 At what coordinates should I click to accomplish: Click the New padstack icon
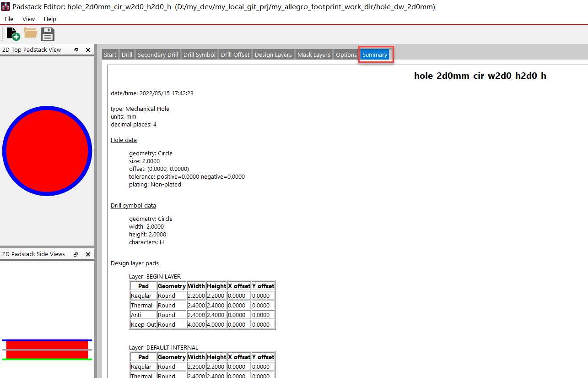click(13, 34)
